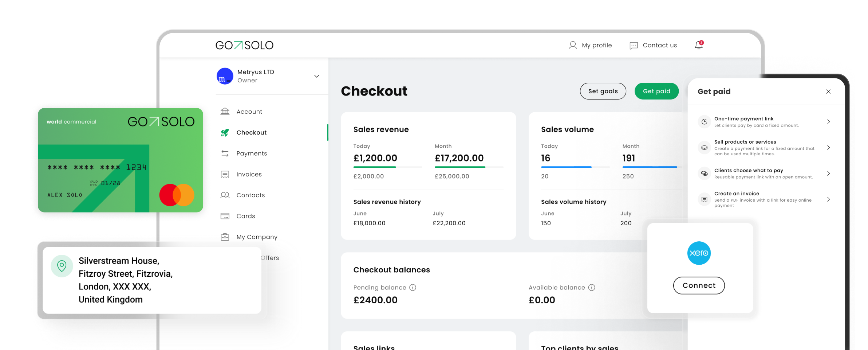Go to Account menu item
The width and height of the screenshot is (868, 350).
point(249,112)
